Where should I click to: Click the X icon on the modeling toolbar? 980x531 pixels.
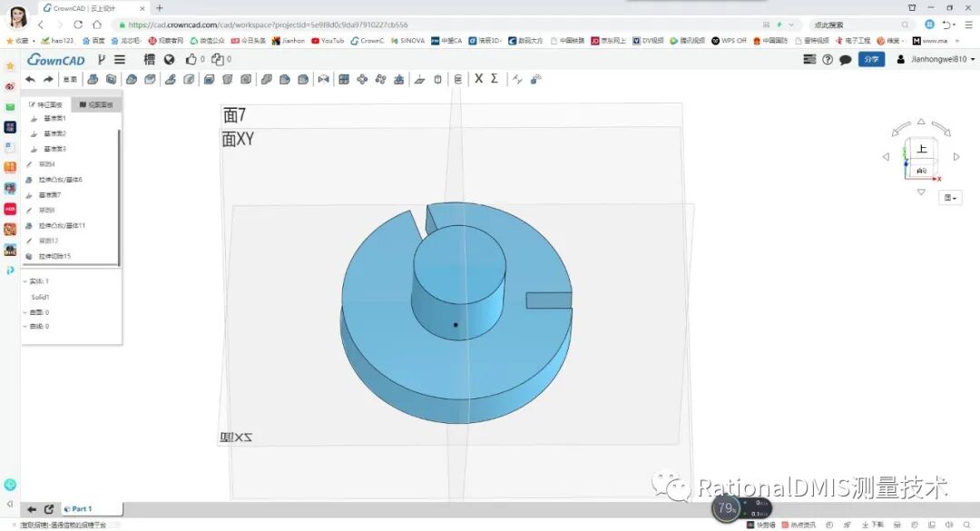478,79
